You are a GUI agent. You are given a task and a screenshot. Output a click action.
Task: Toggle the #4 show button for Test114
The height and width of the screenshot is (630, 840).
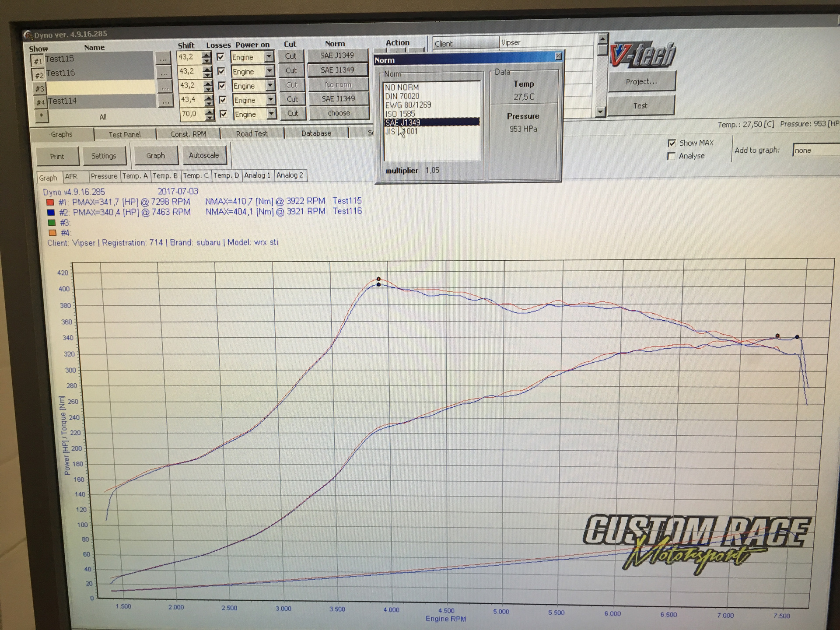[x=40, y=103]
